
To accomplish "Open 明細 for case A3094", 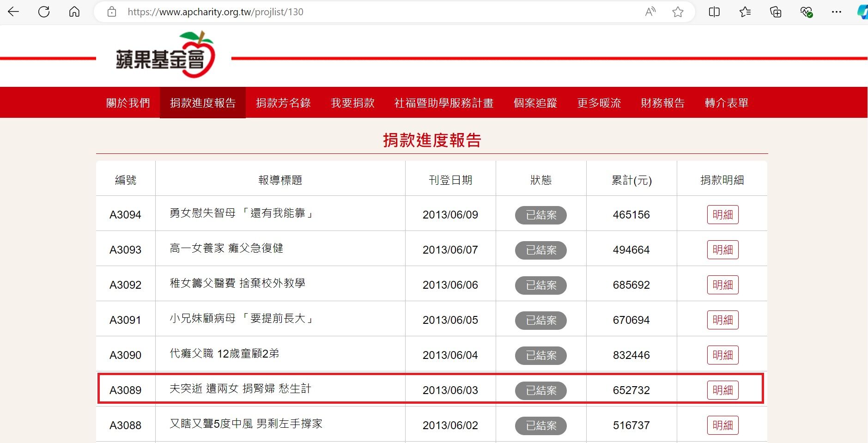I will click(722, 215).
